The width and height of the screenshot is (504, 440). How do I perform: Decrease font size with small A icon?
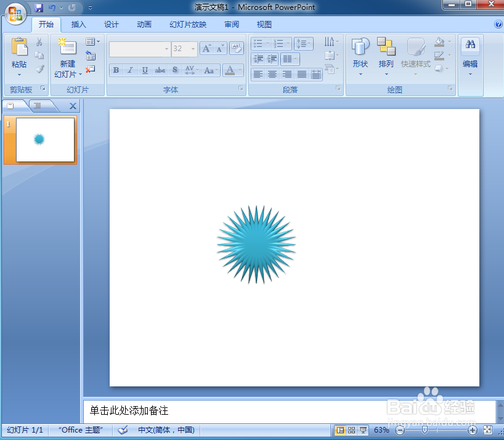tap(220, 49)
